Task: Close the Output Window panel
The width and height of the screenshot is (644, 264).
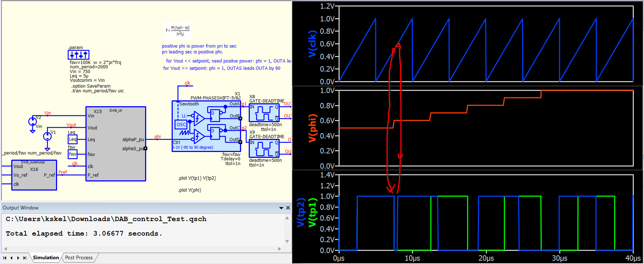Action: click(288, 208)
